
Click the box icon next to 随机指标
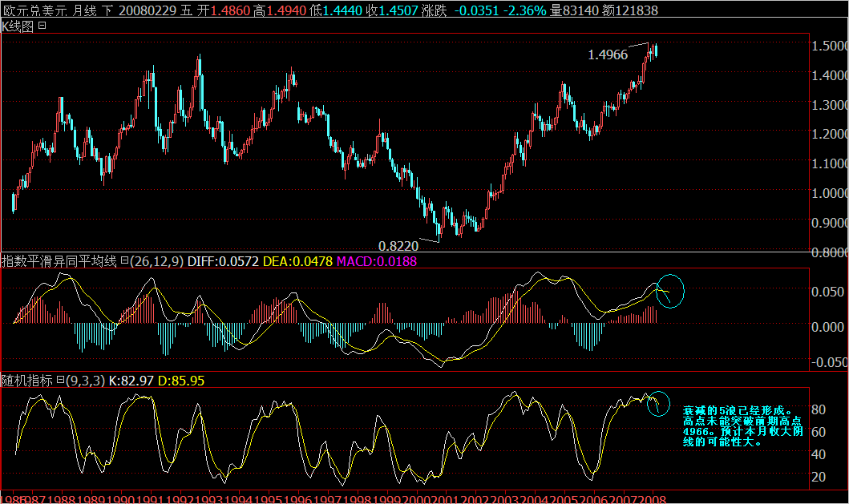pyautogui.click(x=60, y=380)
